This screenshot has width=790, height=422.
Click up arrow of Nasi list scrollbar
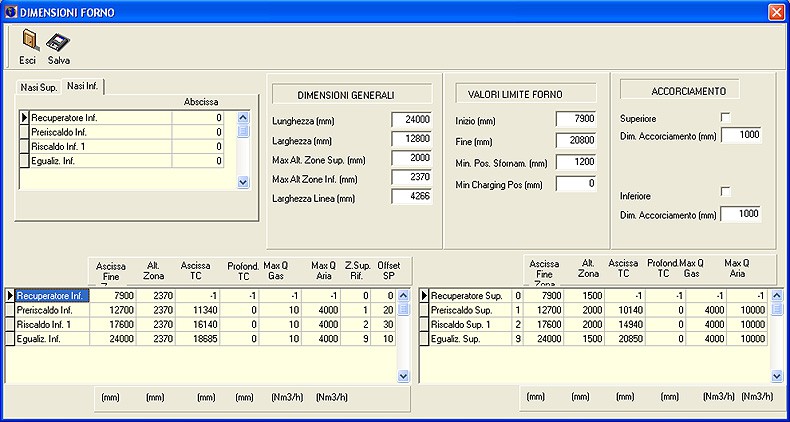pyautogui.click(x=243, y=118)
